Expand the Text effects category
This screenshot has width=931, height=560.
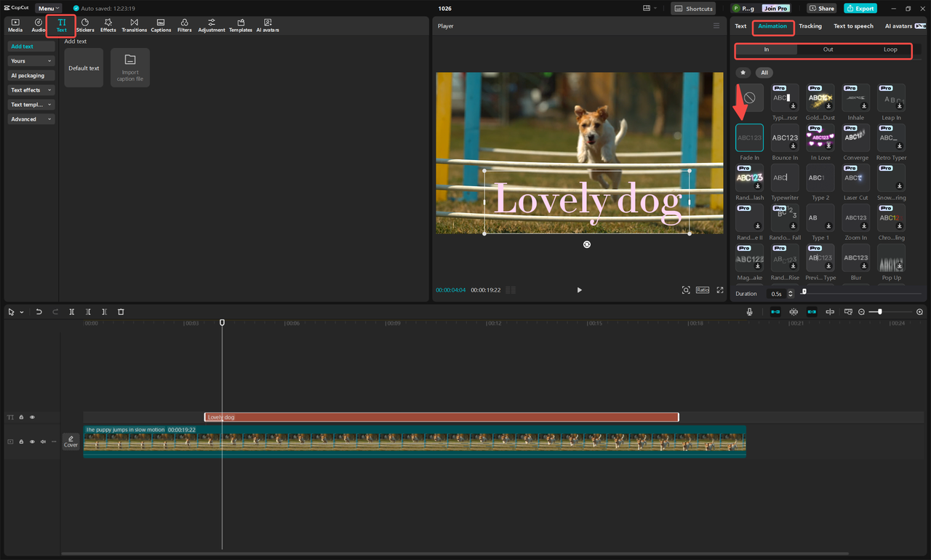click(x=31, y=90)
